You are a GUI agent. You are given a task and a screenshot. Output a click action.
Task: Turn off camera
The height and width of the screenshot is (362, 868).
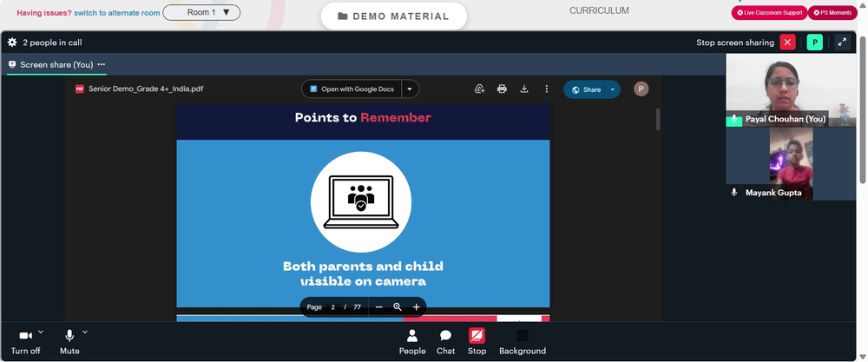point(25,342)
